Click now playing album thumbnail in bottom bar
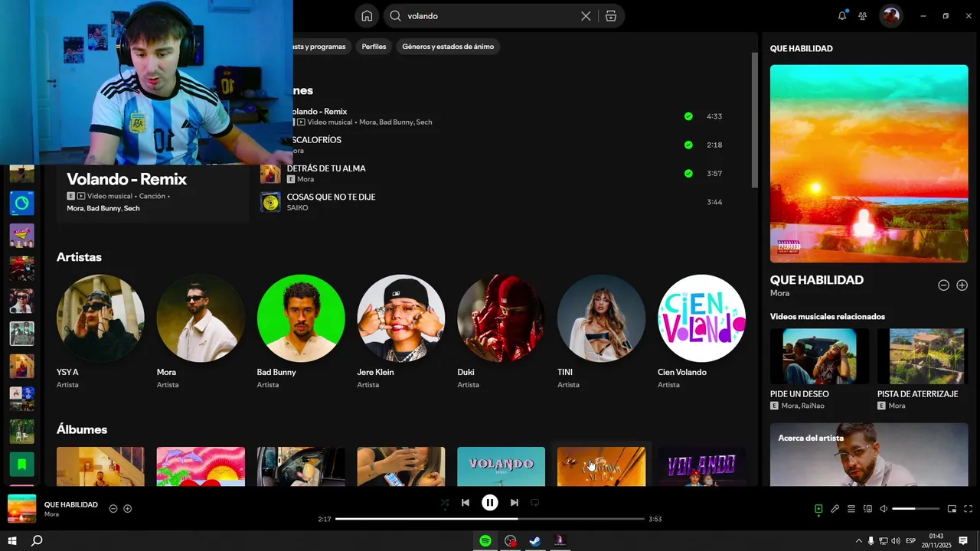980x551 pixels. pos(22,509)
